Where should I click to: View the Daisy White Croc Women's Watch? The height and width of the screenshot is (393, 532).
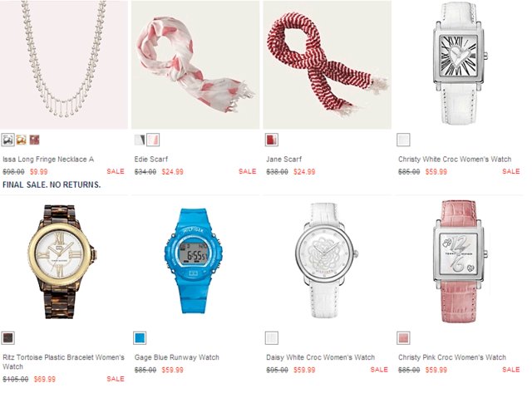tap(321, 357)
